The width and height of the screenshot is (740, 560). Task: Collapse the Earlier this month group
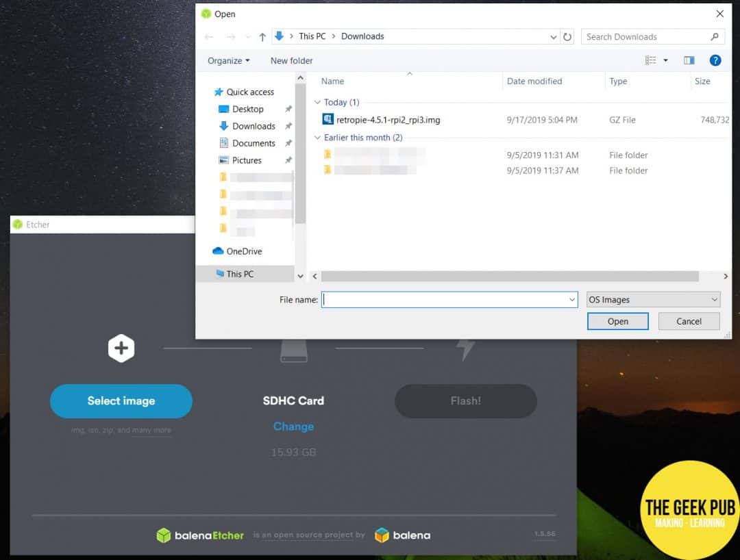[x=317, y=138]
